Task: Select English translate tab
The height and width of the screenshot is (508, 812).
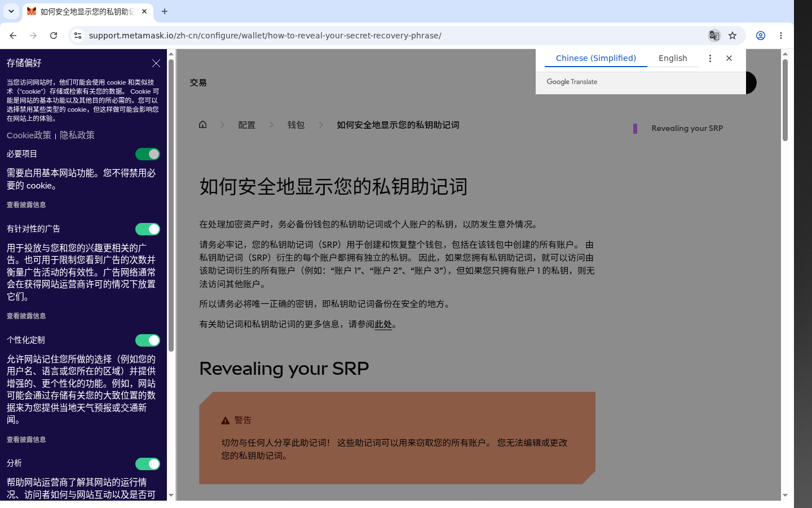Action: tap(673, 58)
